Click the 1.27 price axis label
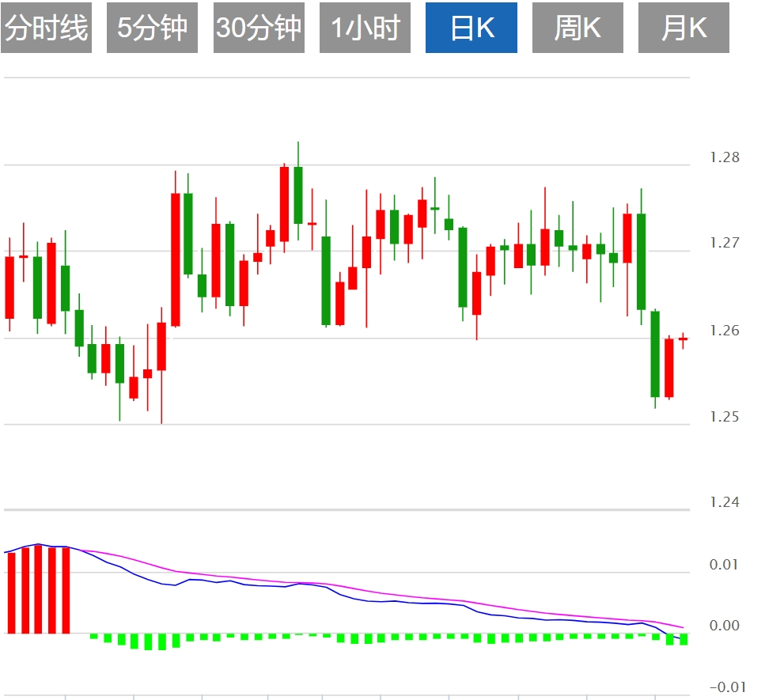This screenshot has height=700, width=765. click(x=725, y=244)
